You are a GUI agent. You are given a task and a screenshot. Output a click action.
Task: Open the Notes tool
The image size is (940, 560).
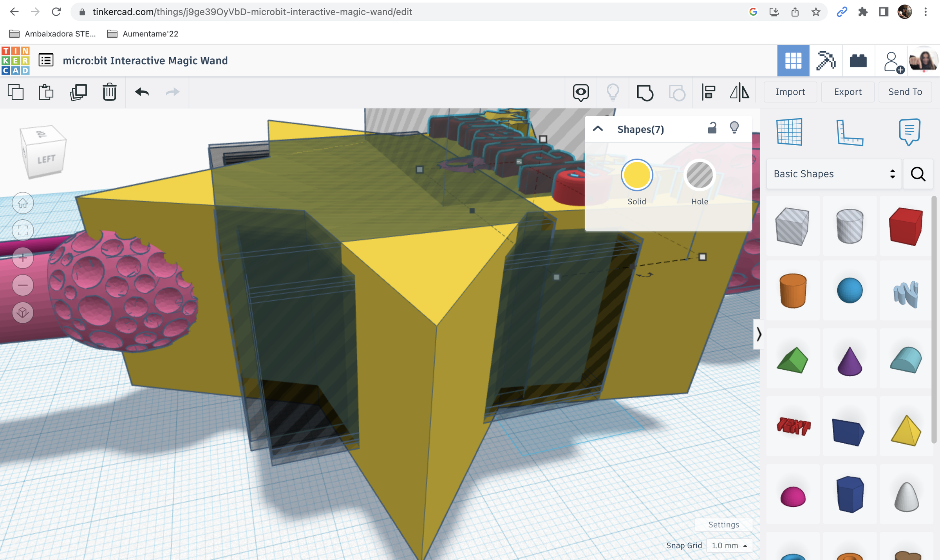909,132
